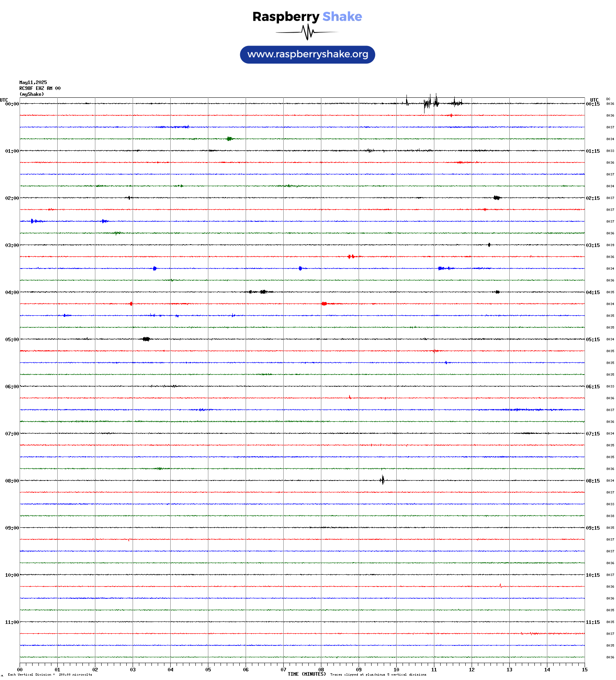Select the station code RC98F EHZ AM 00
This screenshot has width=616, height=680.
click(40, 88)
